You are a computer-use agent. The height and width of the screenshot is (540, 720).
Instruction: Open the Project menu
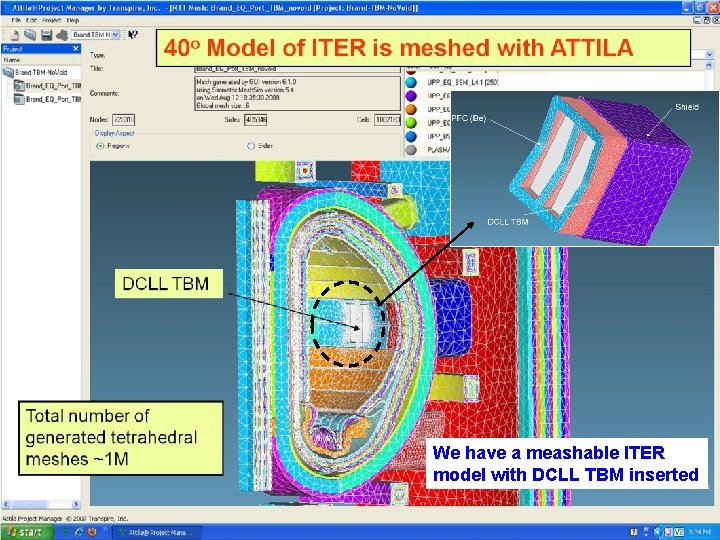[x=51, y=20]
